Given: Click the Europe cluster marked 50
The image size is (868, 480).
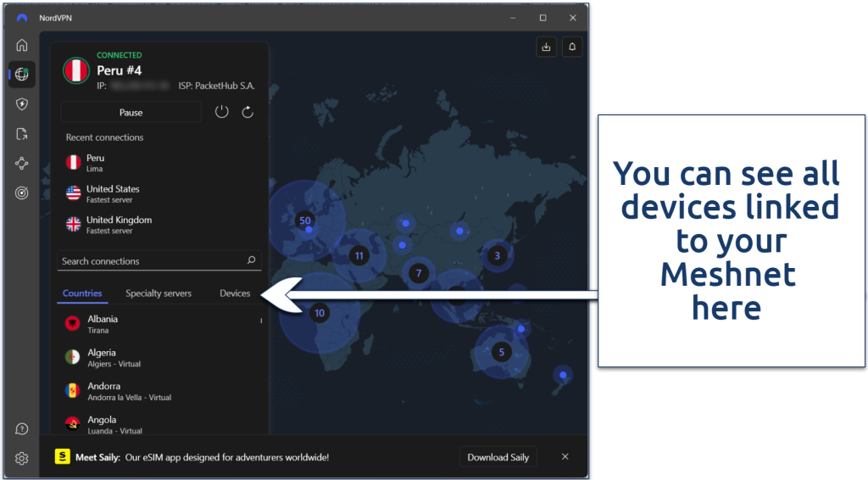Looking at the screenshot, I should [x=305, y=220].
